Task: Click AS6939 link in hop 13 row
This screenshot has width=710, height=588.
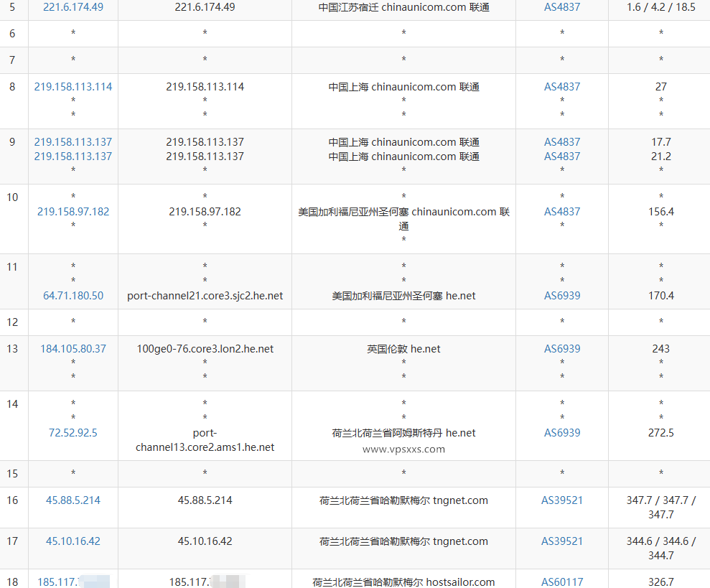Action: tap(562, 348)
